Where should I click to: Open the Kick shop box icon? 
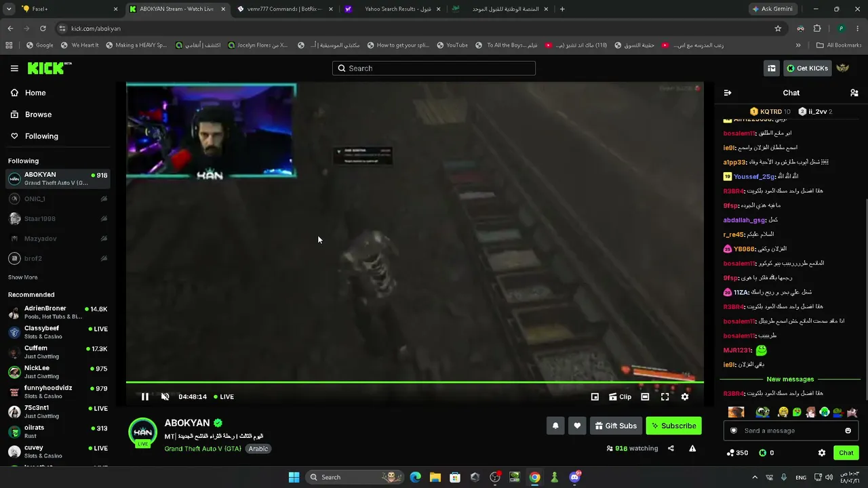771,68
